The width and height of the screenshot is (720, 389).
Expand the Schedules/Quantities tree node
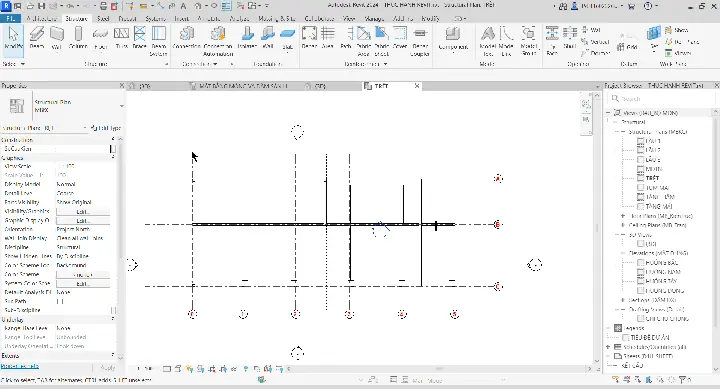tap(608, 347)
